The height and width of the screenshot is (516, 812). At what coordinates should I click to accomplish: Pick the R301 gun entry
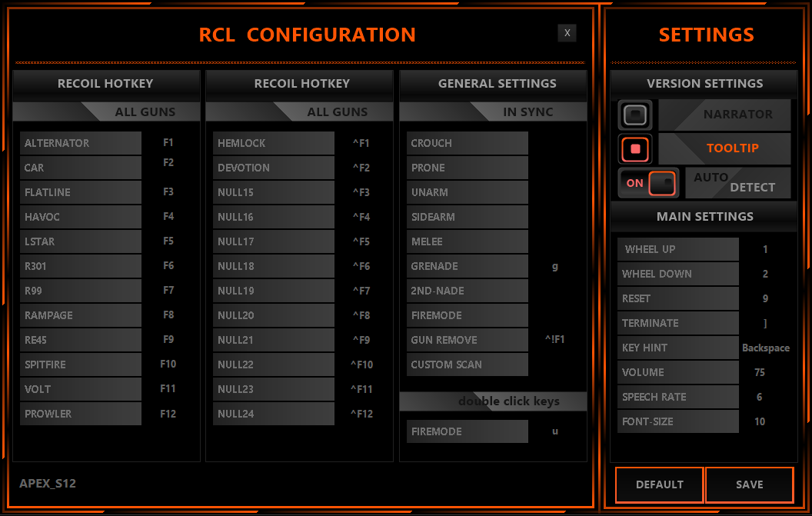coord(80,266)
